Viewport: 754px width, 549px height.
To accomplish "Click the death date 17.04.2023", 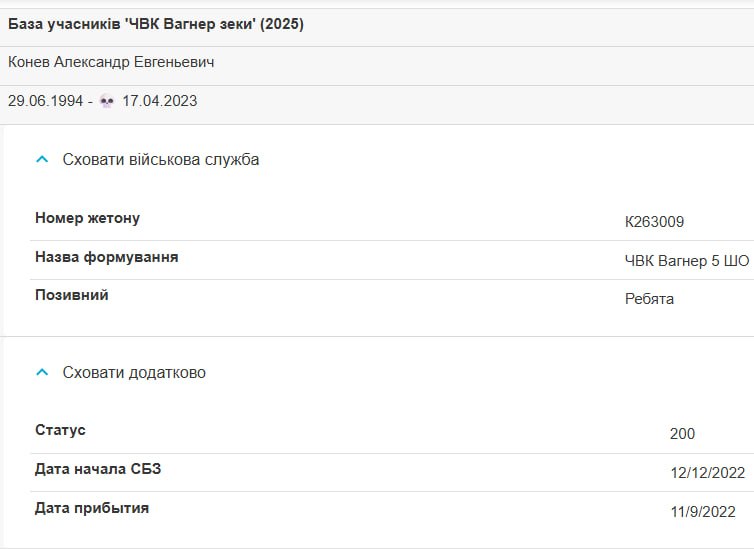I will (x=160, y=101).
